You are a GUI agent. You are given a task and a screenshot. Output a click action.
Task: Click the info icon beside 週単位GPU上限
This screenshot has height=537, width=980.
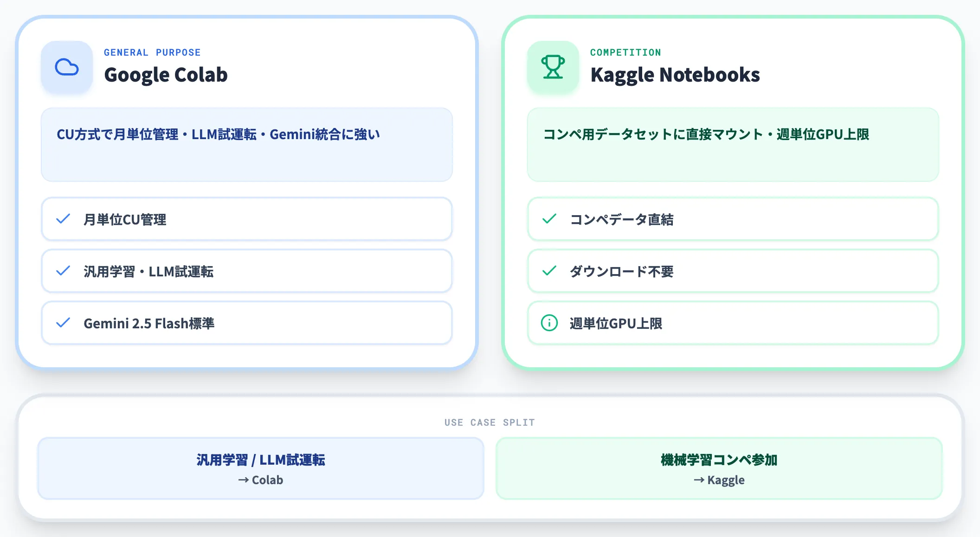[x=549, y=323]
